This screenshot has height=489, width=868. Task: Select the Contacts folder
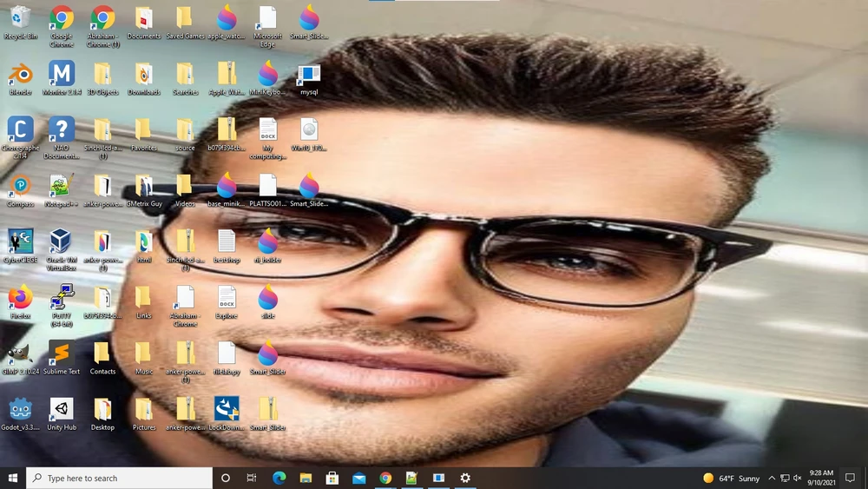103,359
